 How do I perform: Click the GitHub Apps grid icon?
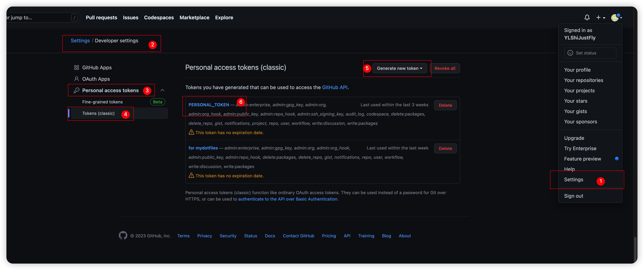pos(77,68)
